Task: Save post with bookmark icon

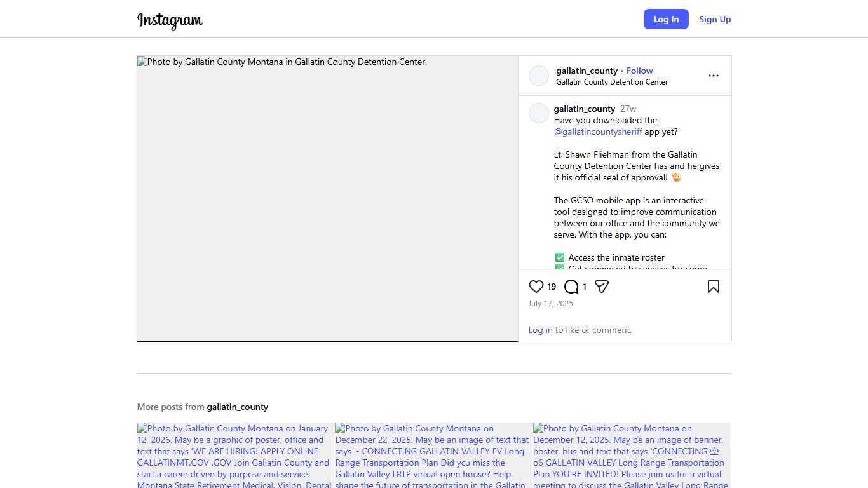Action: pos(713,287)
